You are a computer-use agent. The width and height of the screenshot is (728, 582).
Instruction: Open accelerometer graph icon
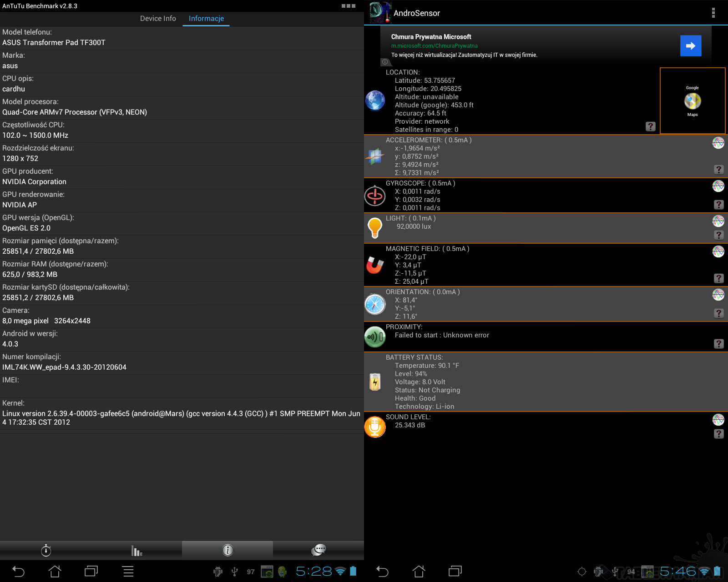tap(718, 143)
